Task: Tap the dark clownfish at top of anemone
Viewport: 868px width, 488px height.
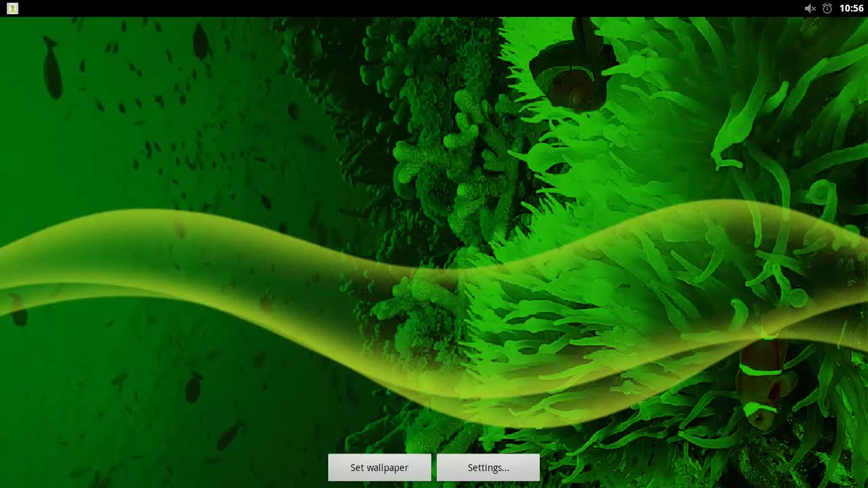Action: click(x=573, y=71)
